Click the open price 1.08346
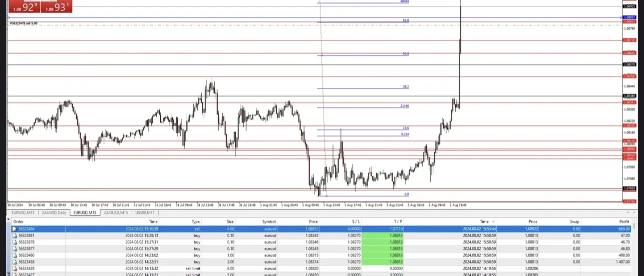The image size is (644, 276). [312, 242]
